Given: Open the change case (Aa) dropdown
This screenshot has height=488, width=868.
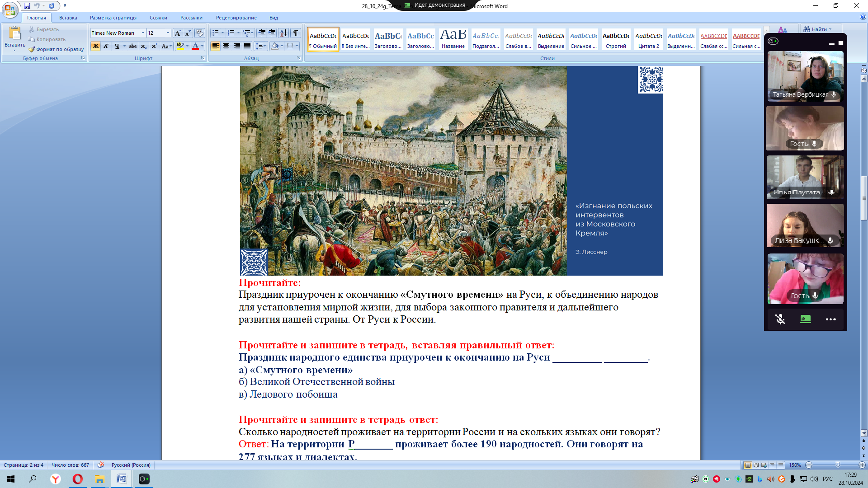Looking at the screenshot, I should click(166, 46).
